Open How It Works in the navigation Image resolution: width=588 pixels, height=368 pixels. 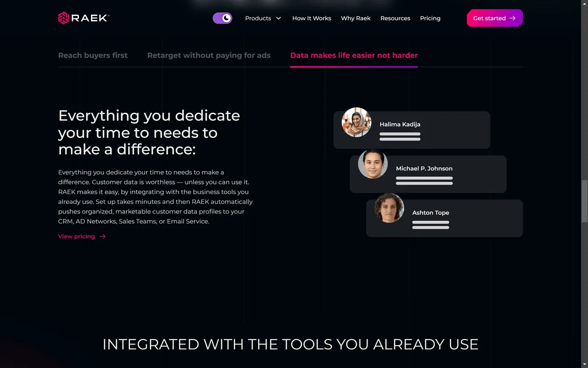point(311,18)
